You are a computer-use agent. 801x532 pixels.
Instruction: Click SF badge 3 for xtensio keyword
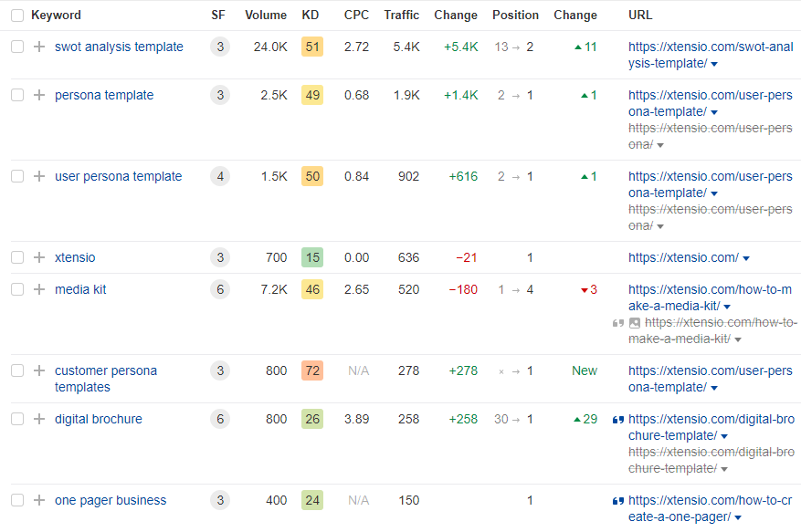click(220, 258)
